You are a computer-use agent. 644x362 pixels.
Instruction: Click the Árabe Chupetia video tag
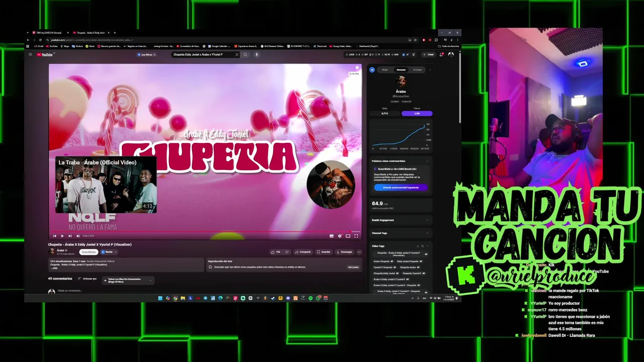click(x=383, y=261)
